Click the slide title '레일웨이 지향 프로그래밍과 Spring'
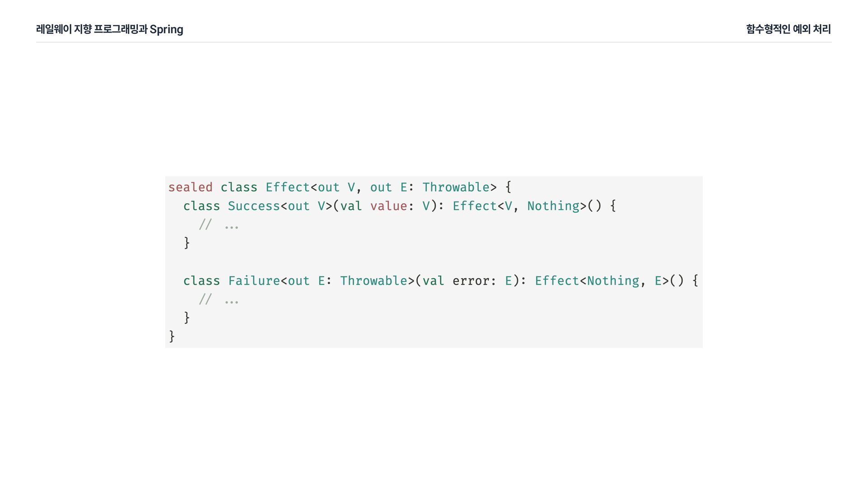This screenshot has width=868, height=488. [x=109, y=29]
